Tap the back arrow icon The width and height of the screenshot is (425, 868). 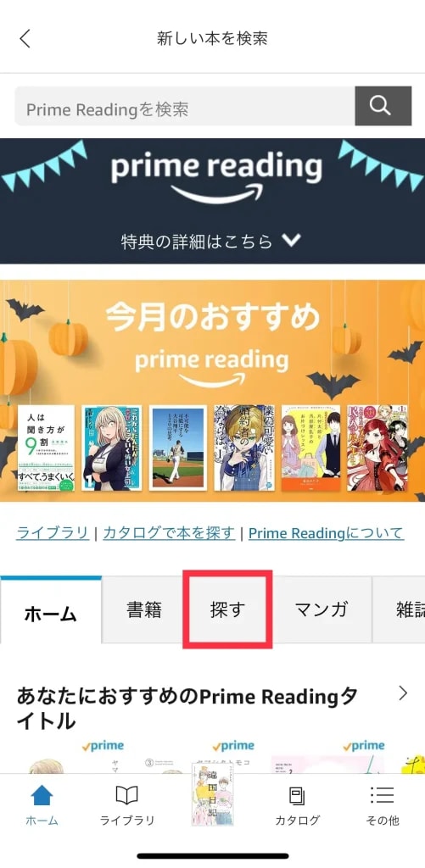click(25, 39)
